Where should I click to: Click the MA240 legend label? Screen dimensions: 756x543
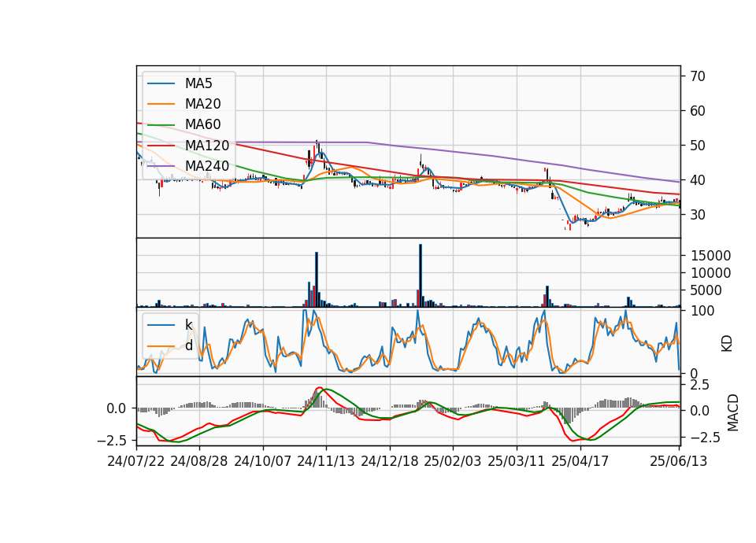(x=207, y=166)
